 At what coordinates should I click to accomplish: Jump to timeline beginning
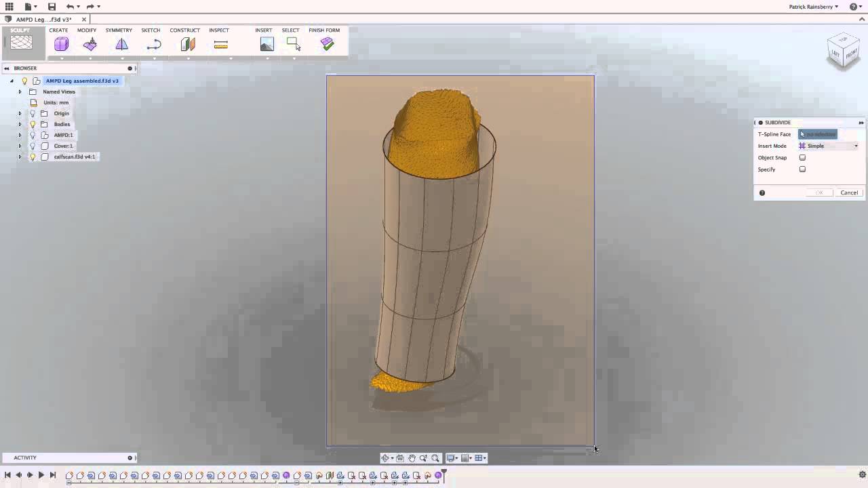coord(7,475)
